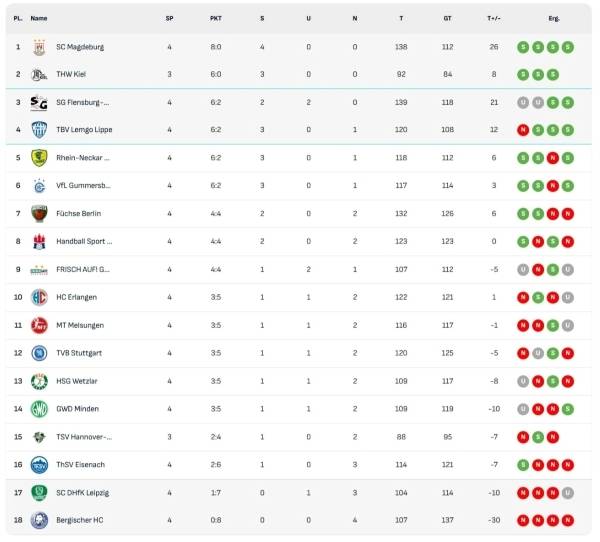Click the Rhein-Neckar Löwen logo

tap(39, 158)
